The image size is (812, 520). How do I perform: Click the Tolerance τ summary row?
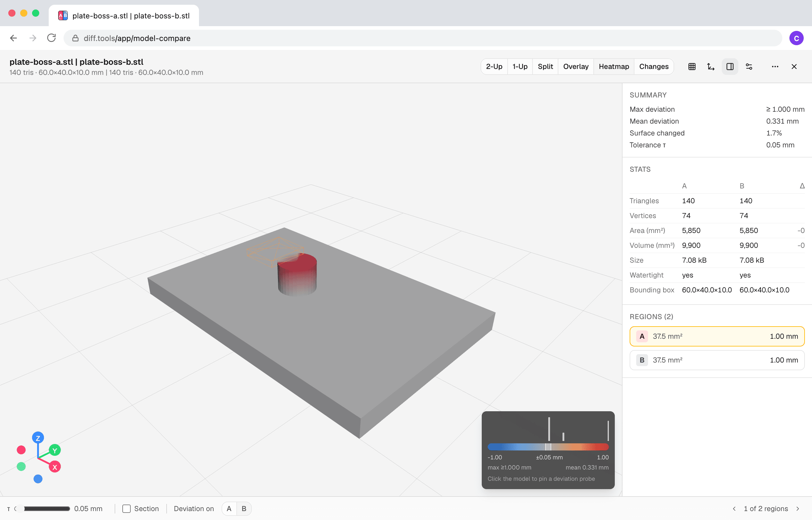click(x=717, y=145)
